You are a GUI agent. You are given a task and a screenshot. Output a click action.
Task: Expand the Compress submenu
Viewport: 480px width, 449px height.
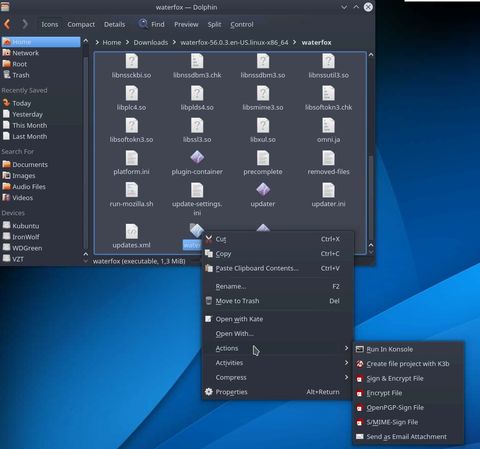278,377
